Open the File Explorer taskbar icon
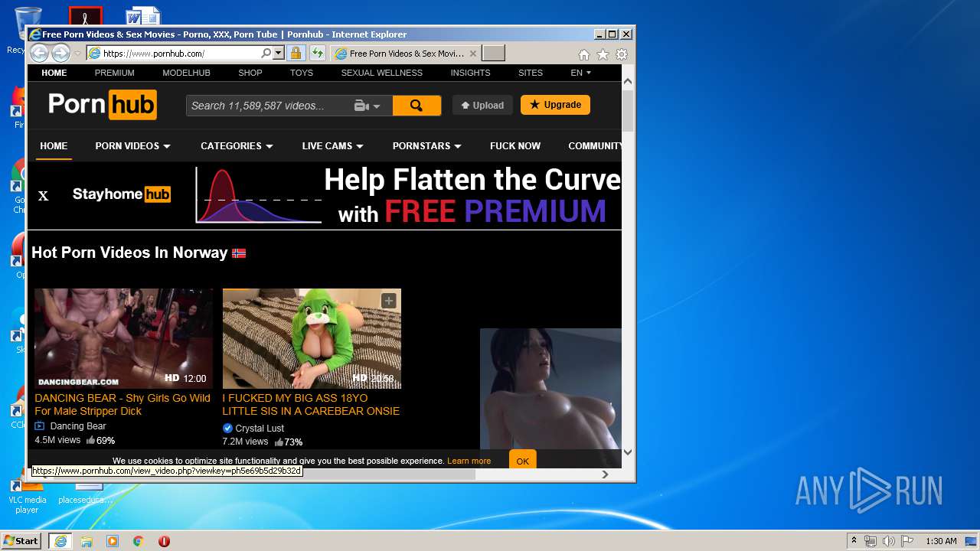This screenshot has height=551, width=980. coord(87,541)
